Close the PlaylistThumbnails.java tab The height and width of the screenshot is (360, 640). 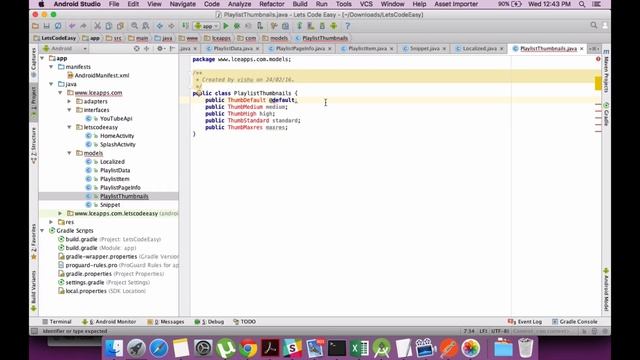click(x=582, y=49)
